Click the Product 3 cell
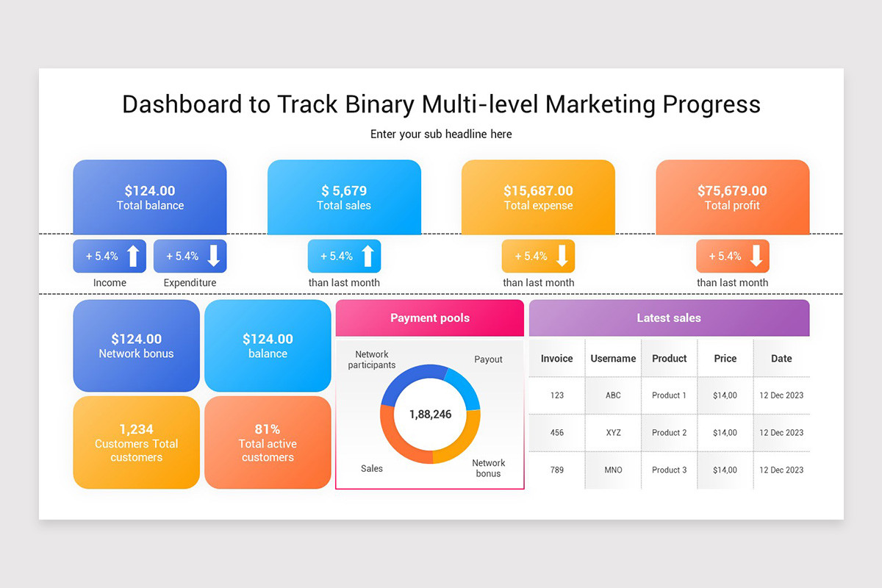This screenshot has width=882, height=588. [670, 470]
